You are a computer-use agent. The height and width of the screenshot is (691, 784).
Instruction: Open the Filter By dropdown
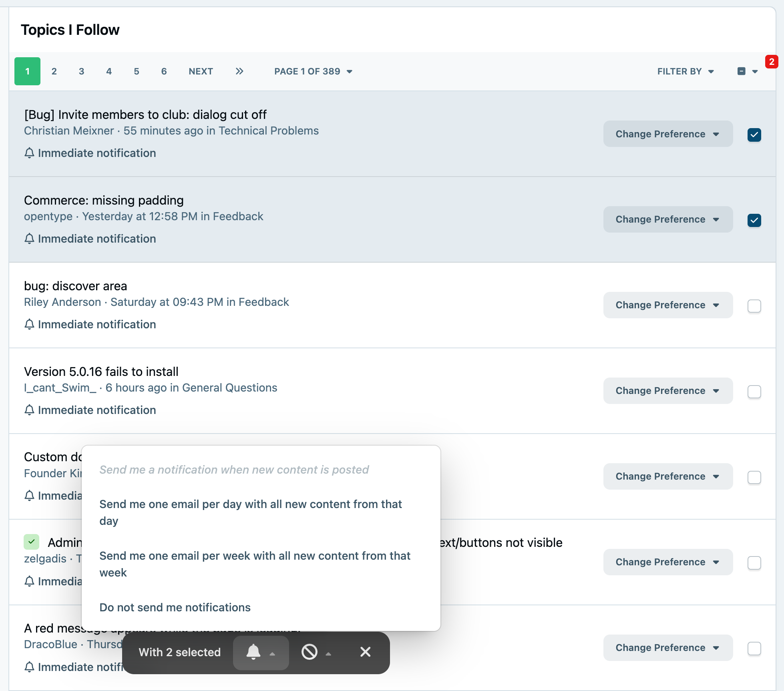point(685,71)
